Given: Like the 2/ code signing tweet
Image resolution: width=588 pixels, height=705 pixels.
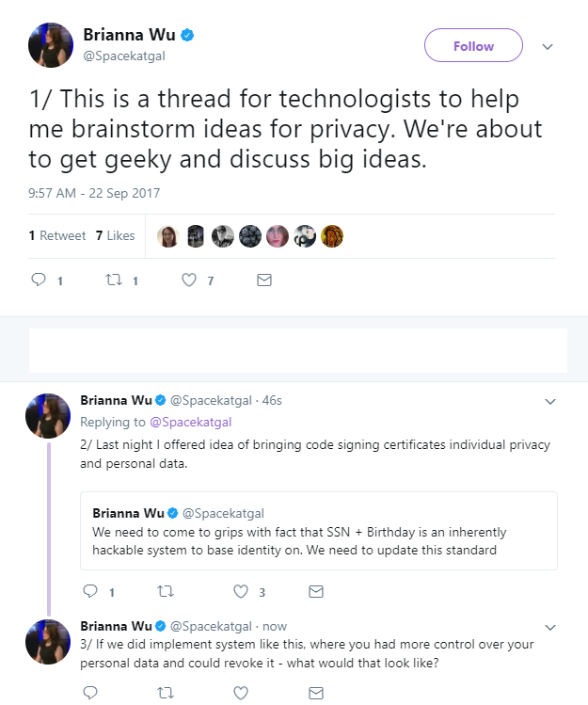Looking at the screenshot, I should pyautogui.click(x=241, y=591).
